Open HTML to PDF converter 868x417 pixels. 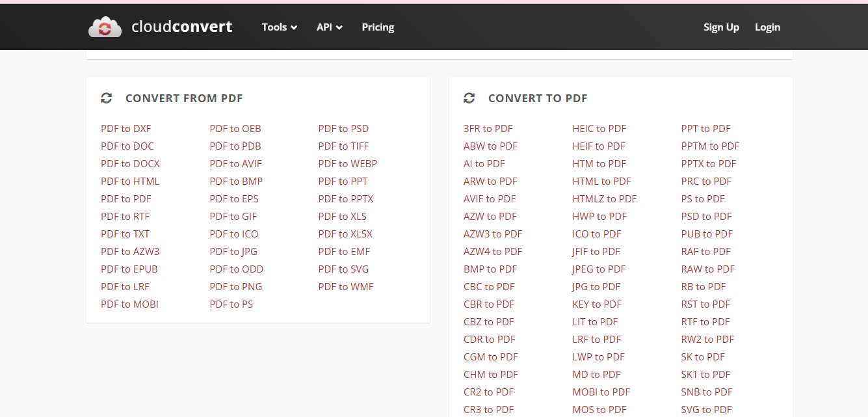coord(601,182)
